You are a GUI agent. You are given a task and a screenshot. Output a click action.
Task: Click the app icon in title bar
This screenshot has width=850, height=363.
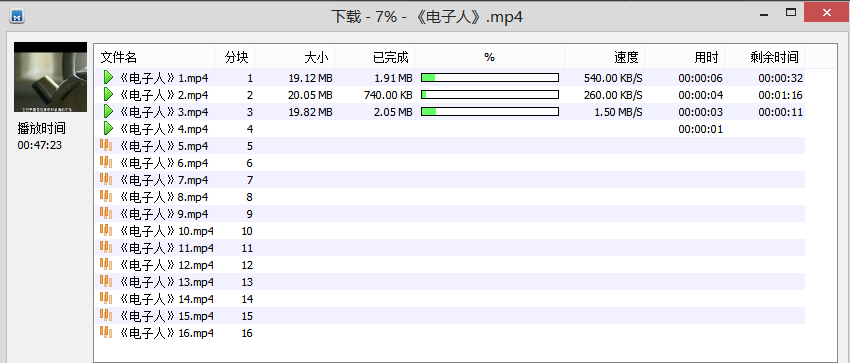coord(18,16)
